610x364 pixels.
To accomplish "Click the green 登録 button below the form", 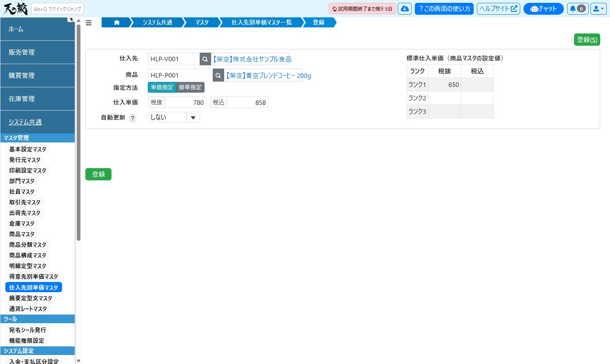I will pos(98,174).
